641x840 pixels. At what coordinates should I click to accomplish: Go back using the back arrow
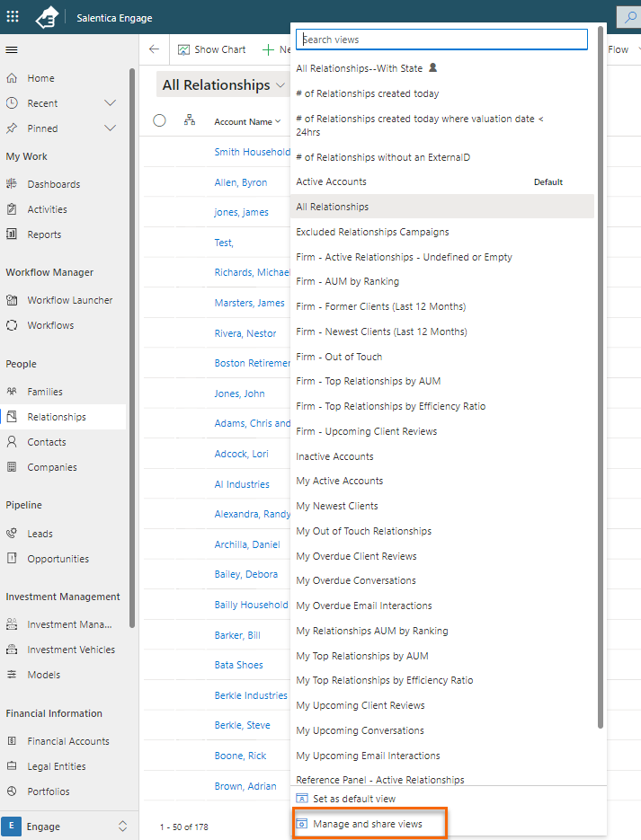tap(155, 49)
